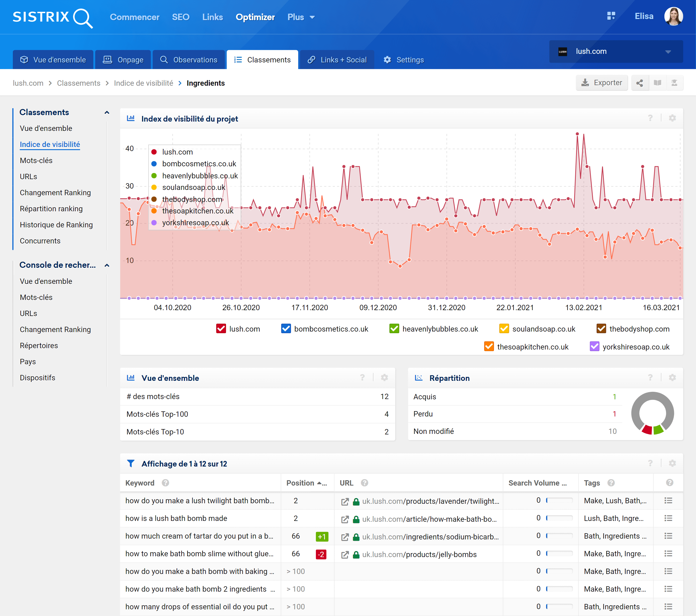Expand the Plus menu dropdown
This screenshot has height=616, width=696.
(x=301, y=17)
